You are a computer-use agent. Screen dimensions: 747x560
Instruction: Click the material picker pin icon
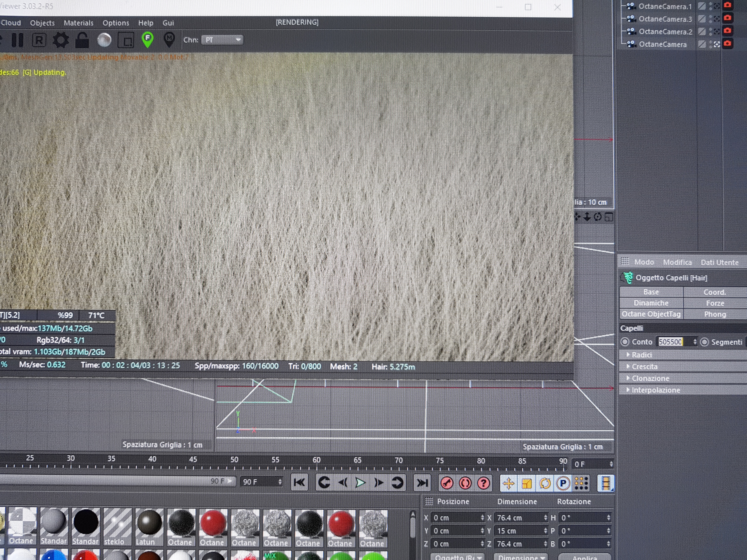[x=169, y=39]
